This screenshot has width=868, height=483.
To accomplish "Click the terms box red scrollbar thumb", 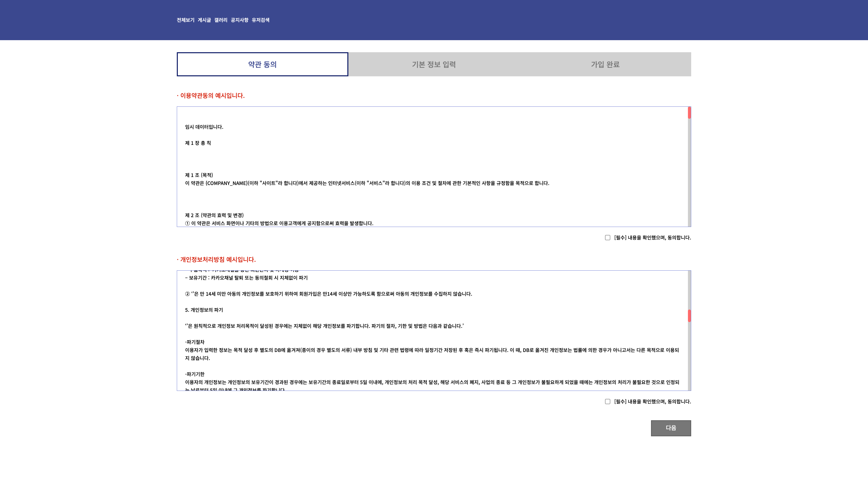I will [689, 113].
